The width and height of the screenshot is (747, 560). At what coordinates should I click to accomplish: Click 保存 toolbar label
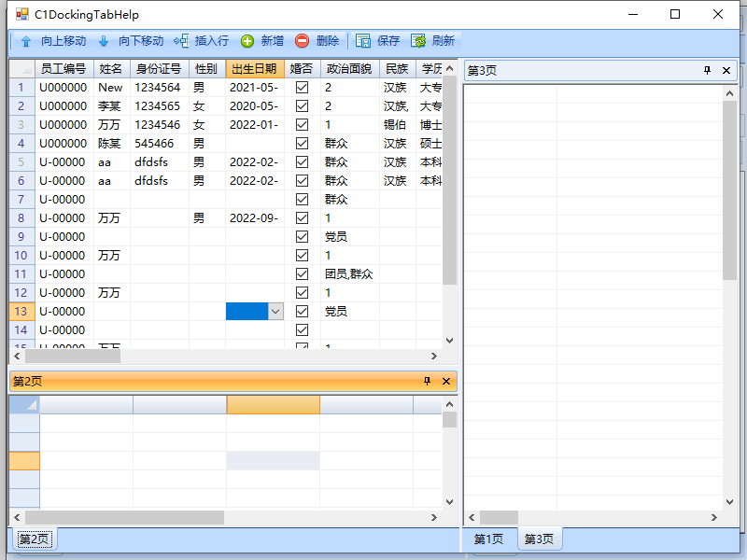pos(388,41)
